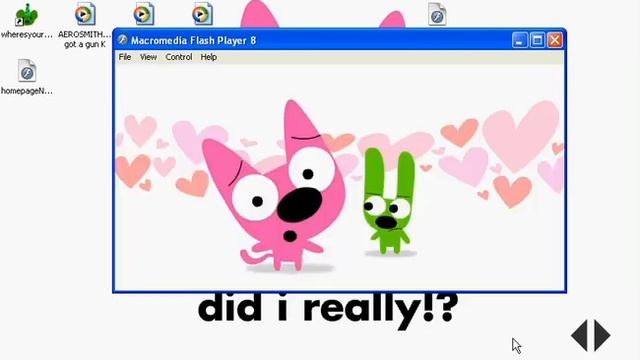
Task: Click the left black arrow
Action: click(x=580, y=336)
